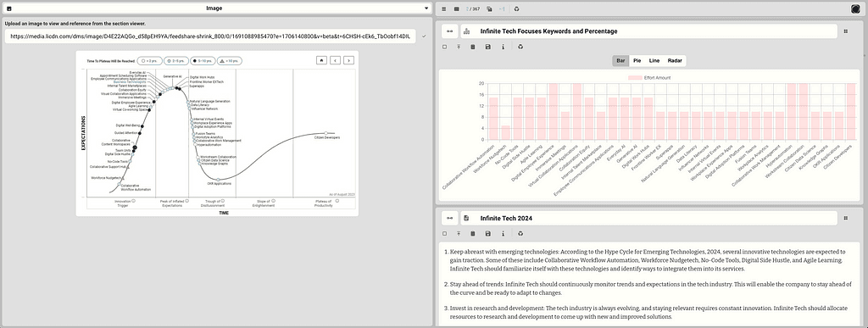Click the +1 add section button
Screen dimensions: 868x328
coord(502,8)
